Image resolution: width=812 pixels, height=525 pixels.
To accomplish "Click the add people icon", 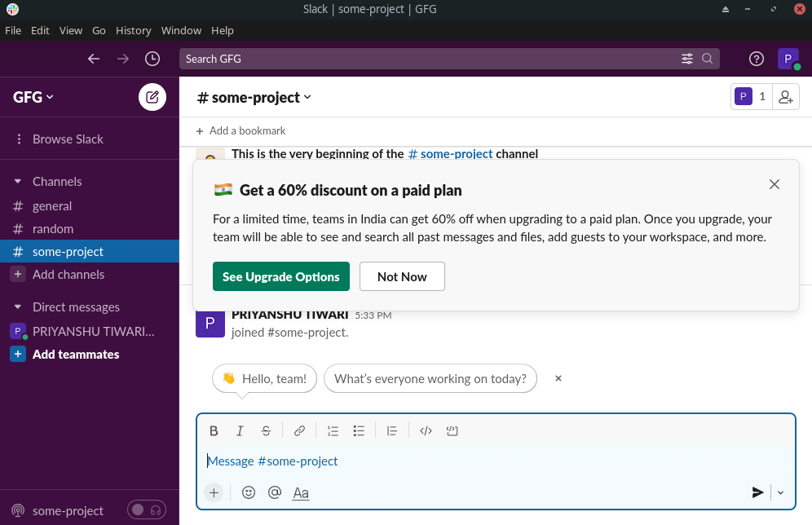I will [x=785, y=97].
